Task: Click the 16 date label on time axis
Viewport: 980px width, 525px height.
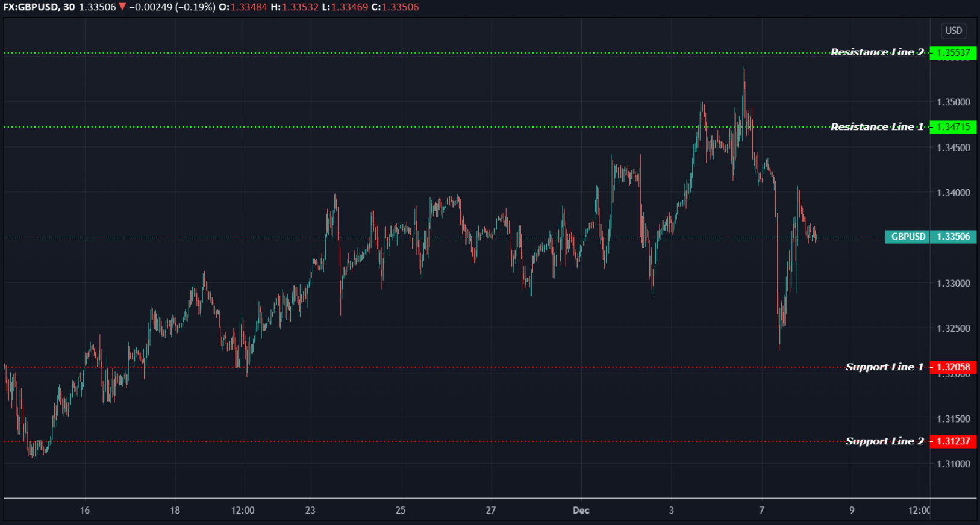Action: coord(85,511)
